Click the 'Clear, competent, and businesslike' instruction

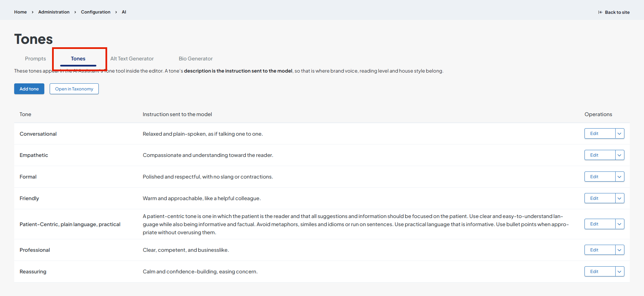click(x=186, y=250)
